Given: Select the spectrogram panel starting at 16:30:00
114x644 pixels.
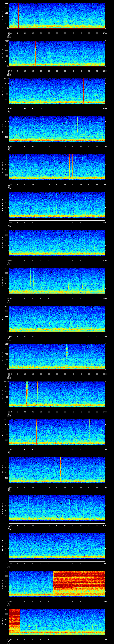Looking at the screenshot, I should coord(57,546).
